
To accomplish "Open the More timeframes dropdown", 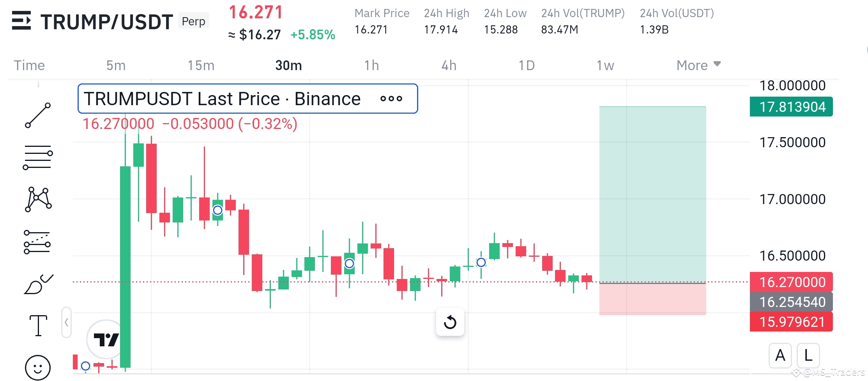I will 697,65.
